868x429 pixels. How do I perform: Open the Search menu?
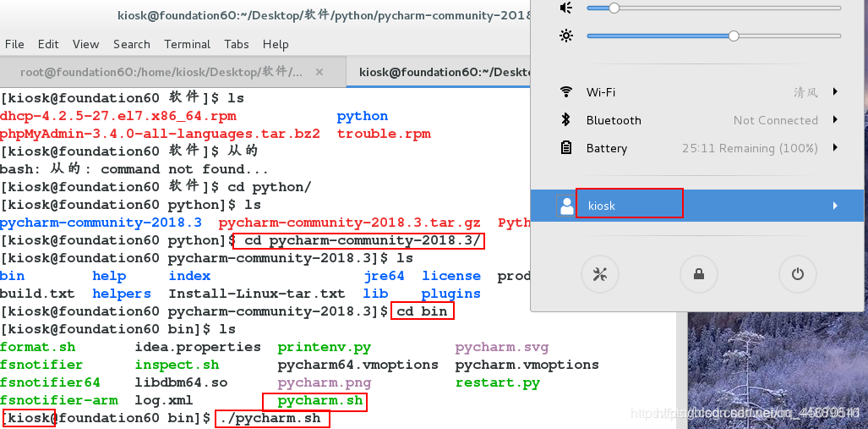[132, 44]
